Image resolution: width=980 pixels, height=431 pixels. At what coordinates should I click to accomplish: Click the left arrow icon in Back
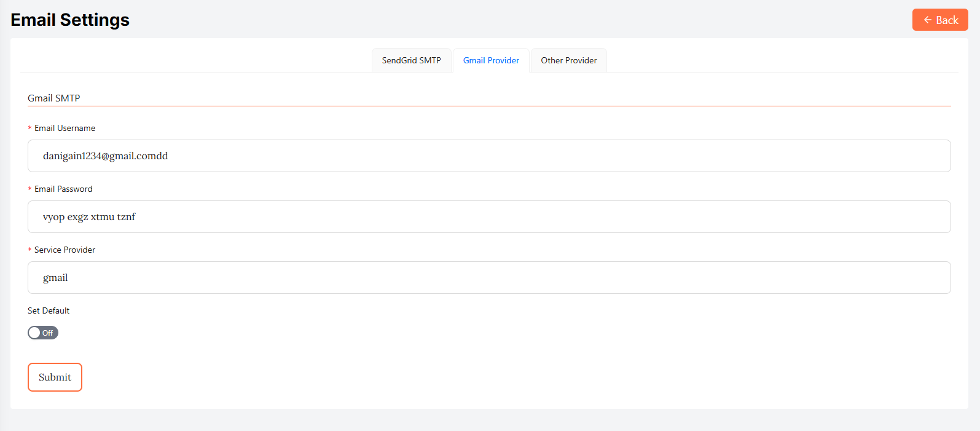[x=927, y=20]
